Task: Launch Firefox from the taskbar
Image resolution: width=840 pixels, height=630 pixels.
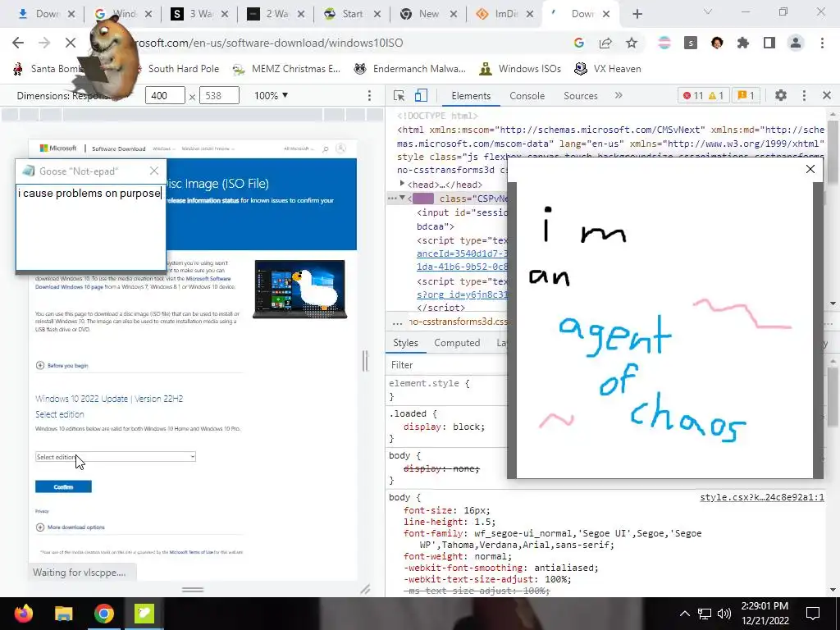Action: click(23, 614)
